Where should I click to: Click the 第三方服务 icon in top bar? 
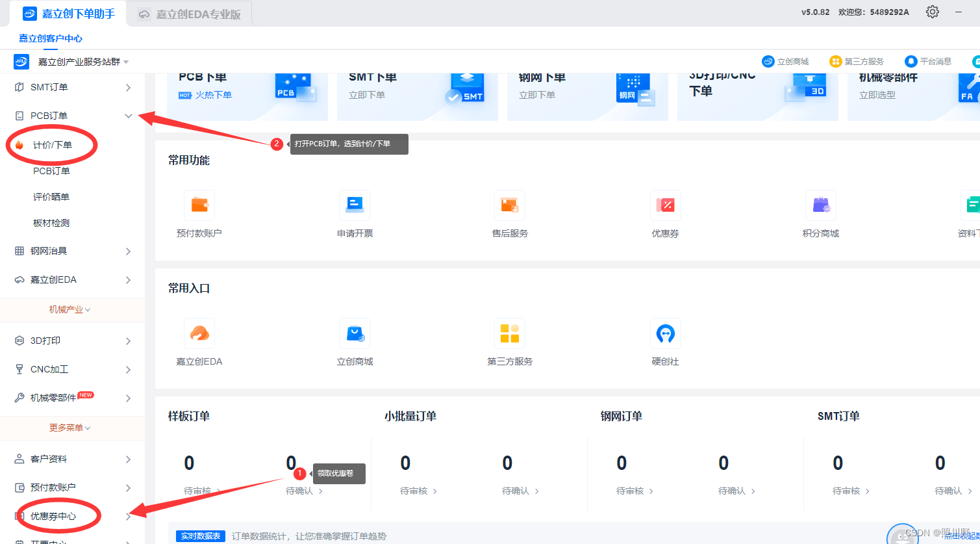(x=836, y=61)
